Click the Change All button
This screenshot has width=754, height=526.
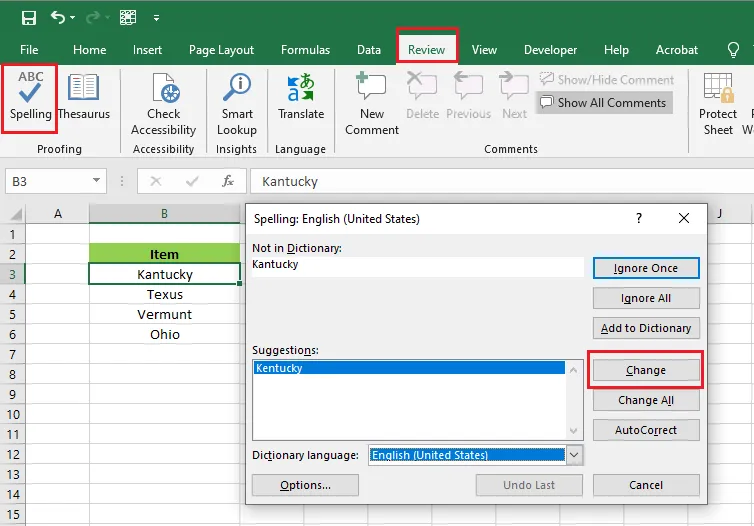click(646, 400)
